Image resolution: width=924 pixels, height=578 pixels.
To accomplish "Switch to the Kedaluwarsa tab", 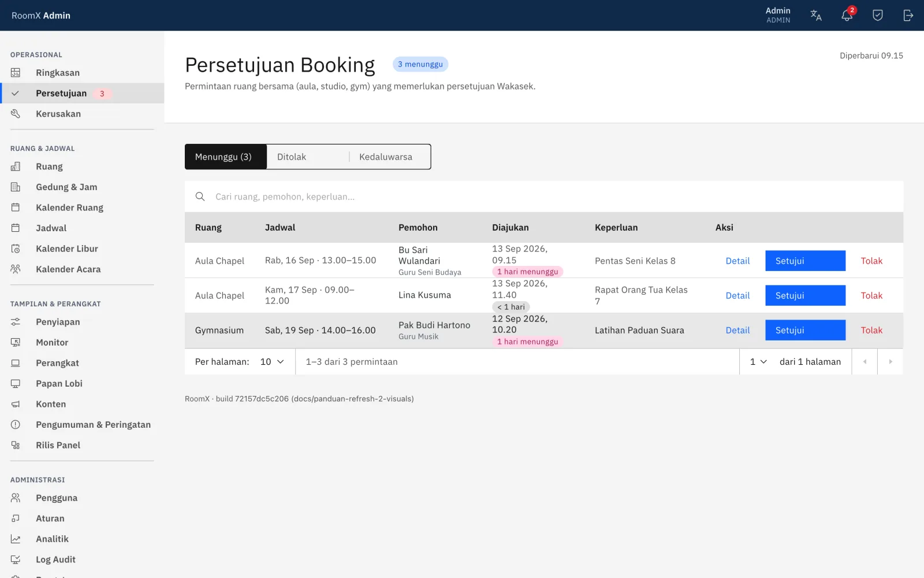I will (390, 157).
